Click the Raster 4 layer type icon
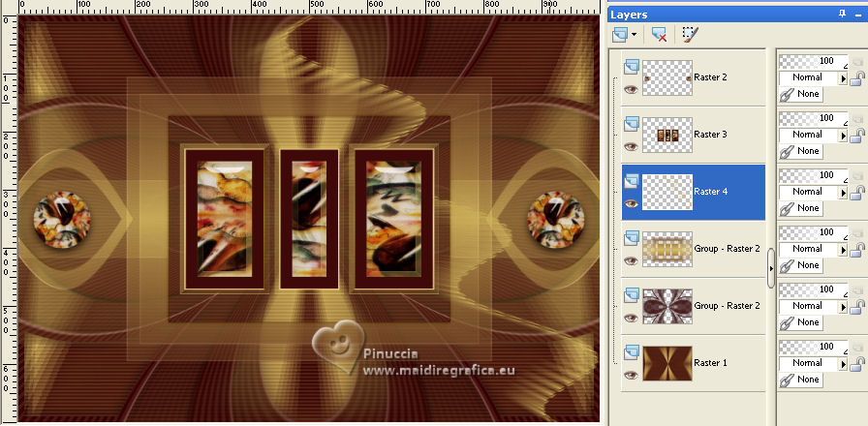This screenshot has height=426, width=868. pyautogui.click(x=631, y=181)
